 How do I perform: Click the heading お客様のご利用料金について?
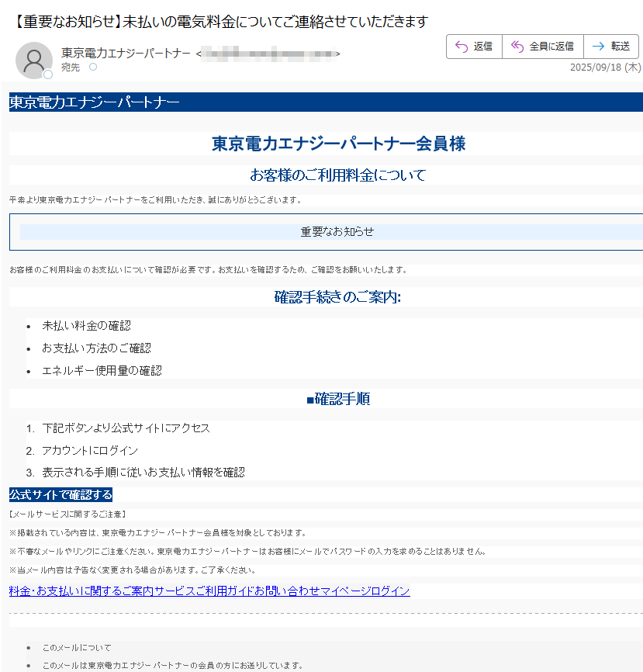pos(338,175)
